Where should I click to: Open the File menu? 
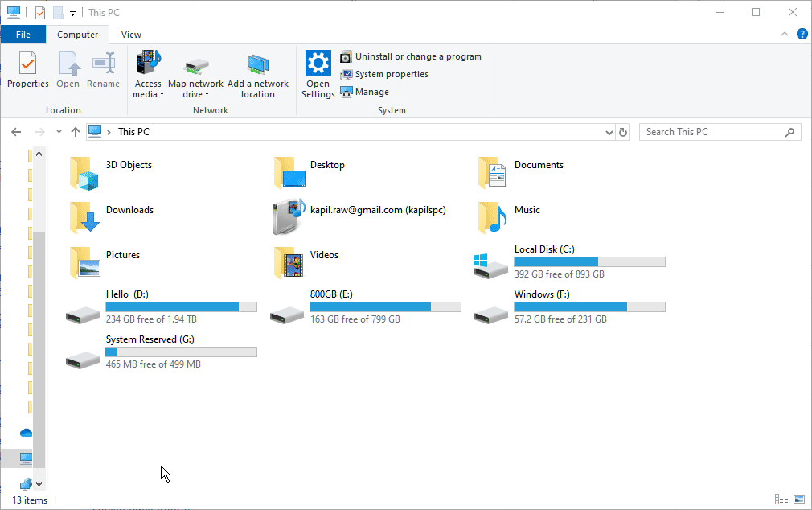point(23,35)
